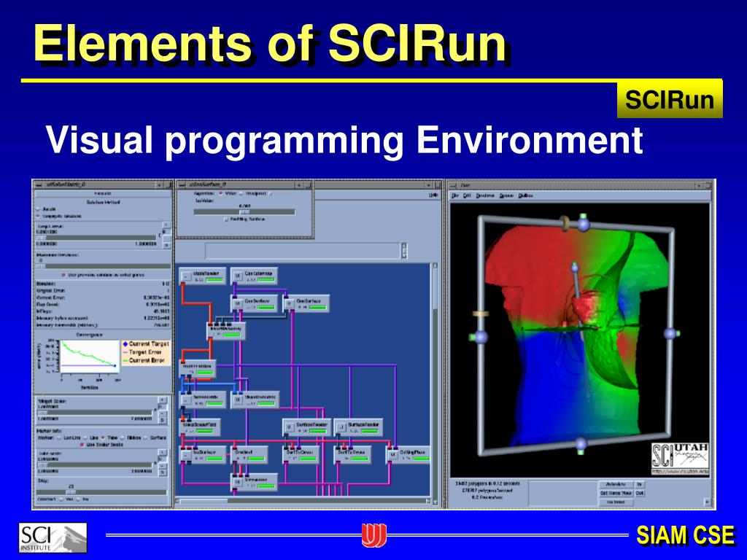Screen dimensions: 747x560
Task: Click the In zoom button in viewer
Action: (639, 484)
